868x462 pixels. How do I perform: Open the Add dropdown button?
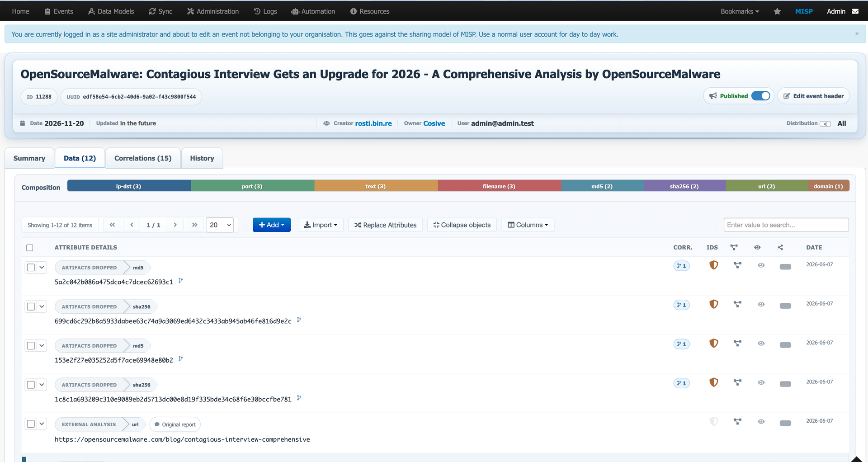(x=271, y=225)
